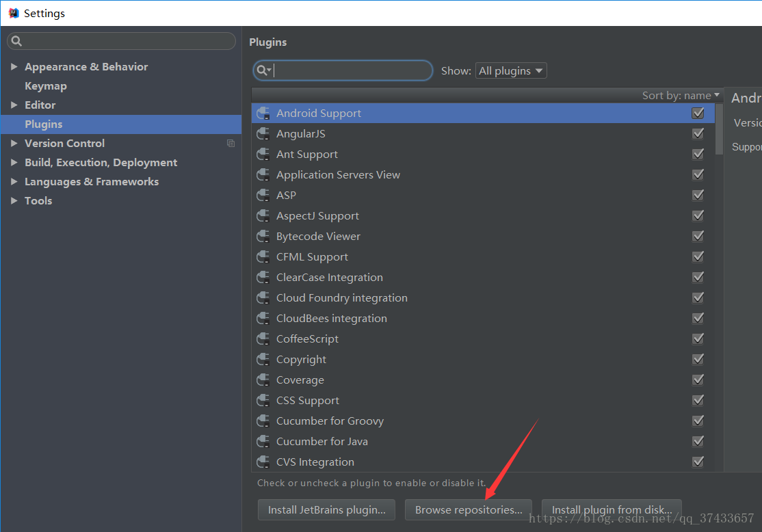The image size is (762, 532).
Task: Uncheck the CFML Support checkbox
Action: 698,256
